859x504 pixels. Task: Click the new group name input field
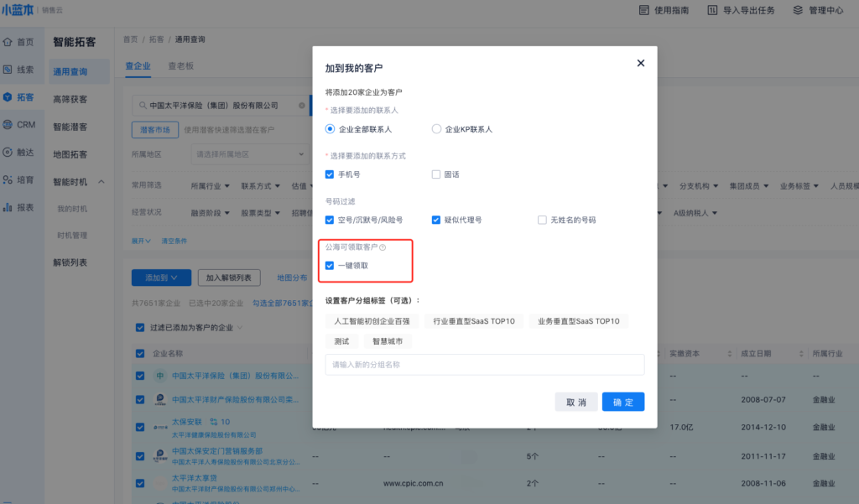coord(484,365)
